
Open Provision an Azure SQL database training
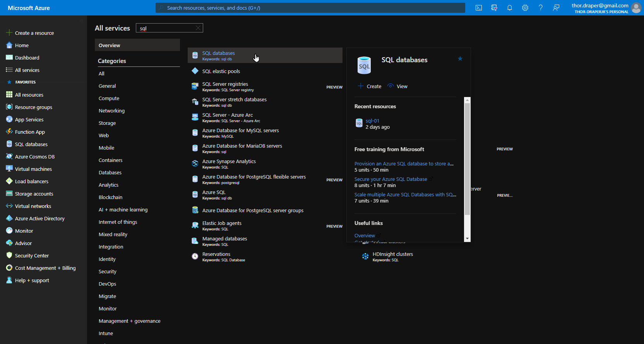404,163
